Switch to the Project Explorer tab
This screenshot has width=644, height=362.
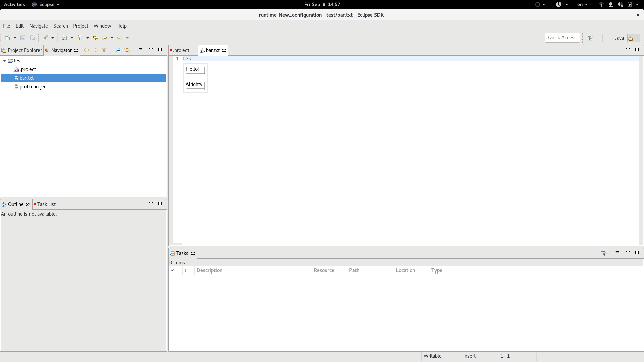(22, 50)
